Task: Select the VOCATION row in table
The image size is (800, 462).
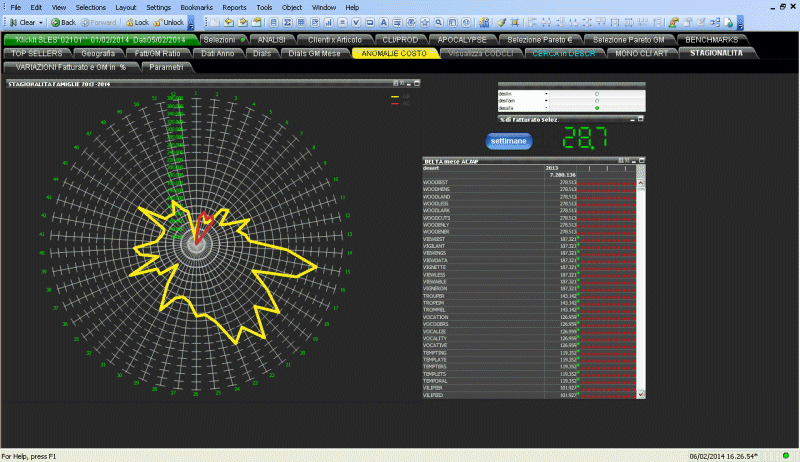Action: pyautogui.click(x=529, y=317)
